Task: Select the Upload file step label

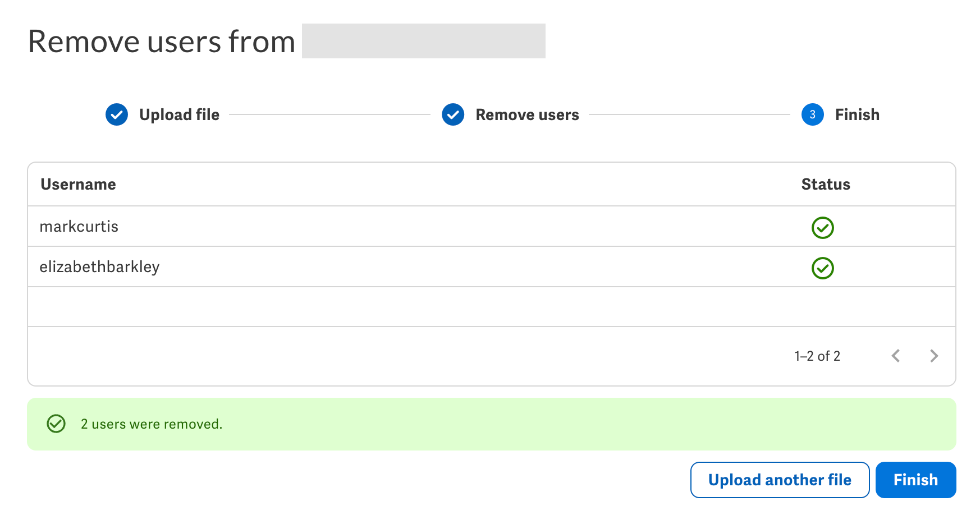Action: point(179,114)
